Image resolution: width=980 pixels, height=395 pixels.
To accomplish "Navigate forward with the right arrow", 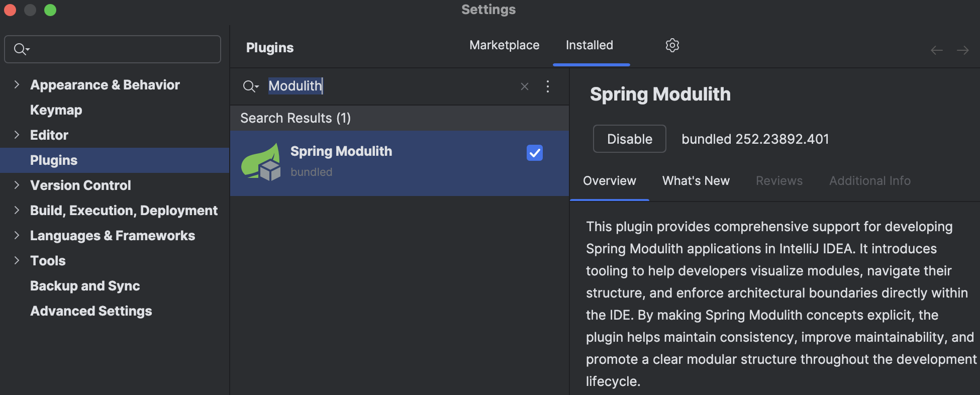I will point(963,50).
